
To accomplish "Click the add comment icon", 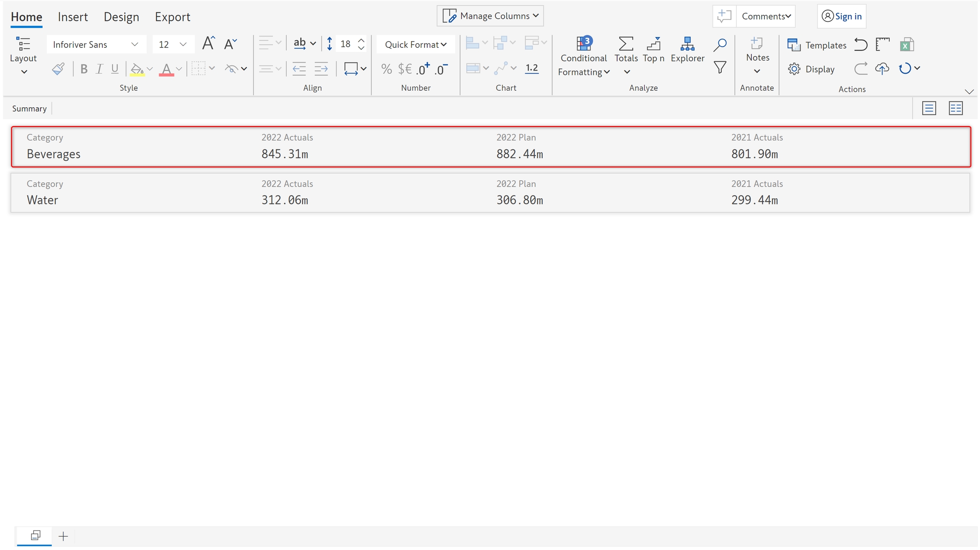I will tap(724, 16).
